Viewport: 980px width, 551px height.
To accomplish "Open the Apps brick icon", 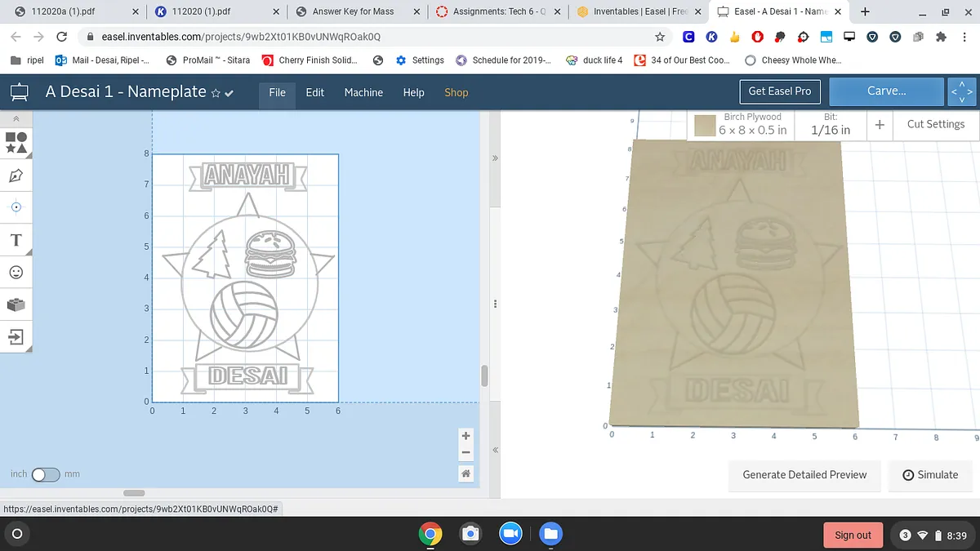I will [16, 304].
